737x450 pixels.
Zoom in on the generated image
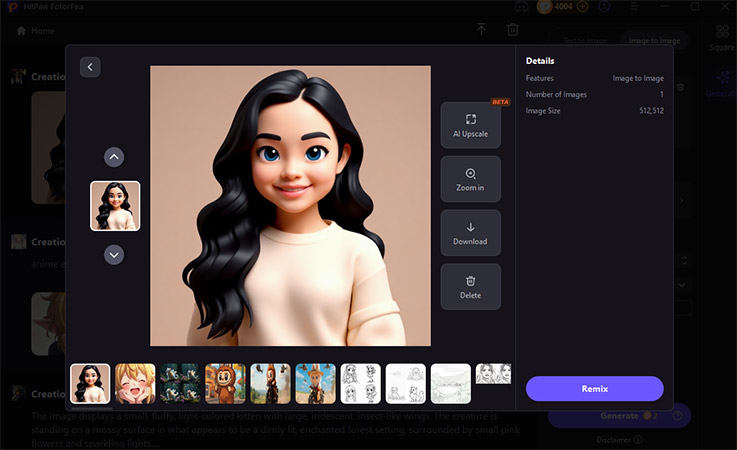470,178
